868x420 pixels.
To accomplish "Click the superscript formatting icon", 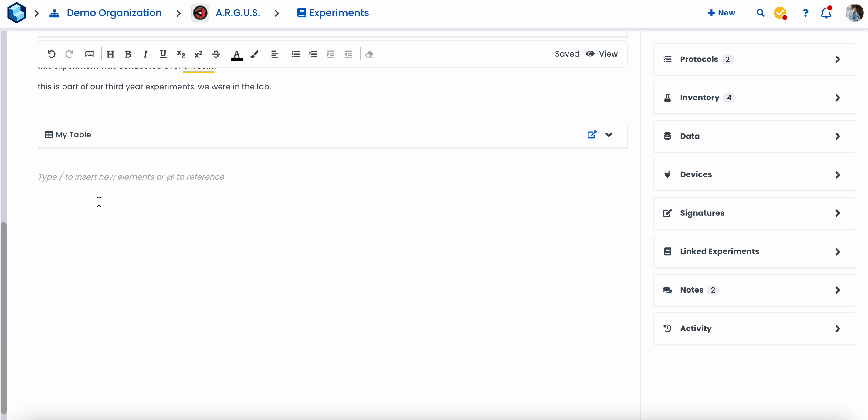I will 198,54.
